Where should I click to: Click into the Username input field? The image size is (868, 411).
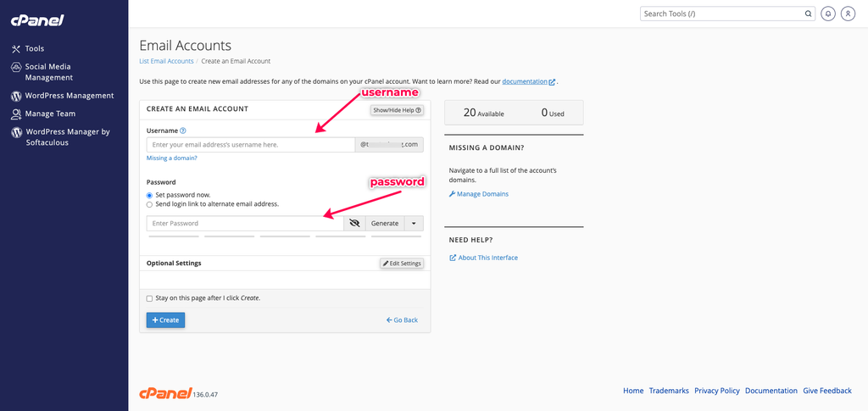251,144
